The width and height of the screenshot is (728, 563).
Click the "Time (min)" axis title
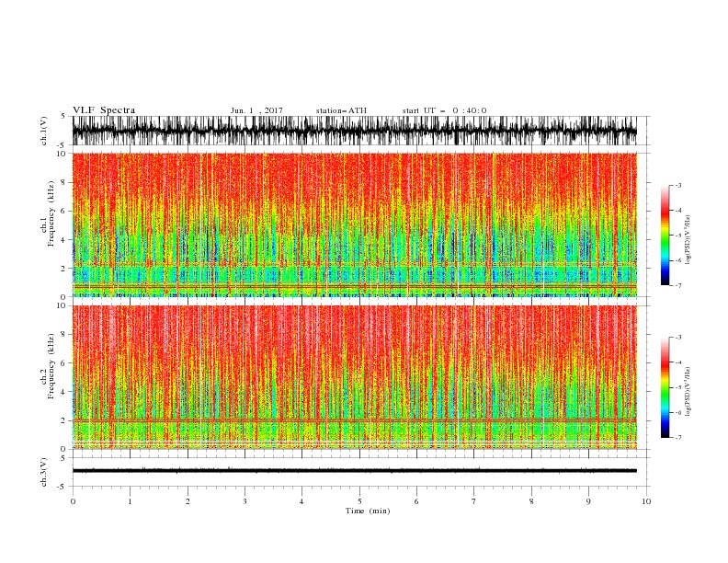coord(368,511)
